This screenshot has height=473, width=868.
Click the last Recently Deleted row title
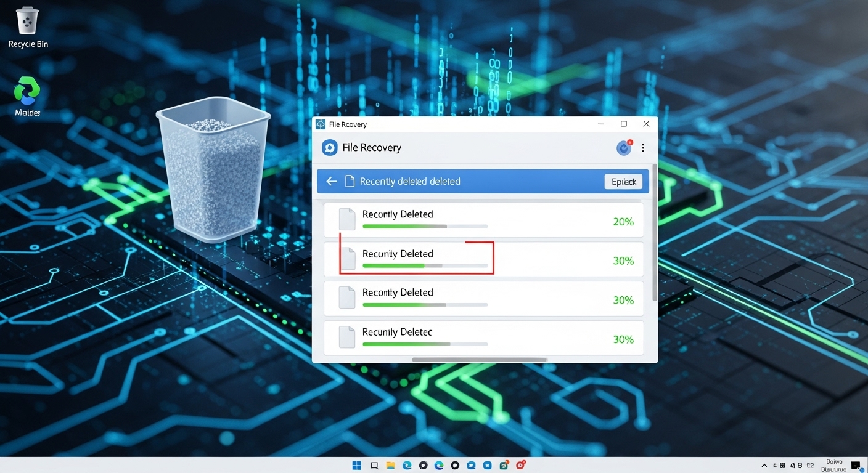click(x=398, y=332)
